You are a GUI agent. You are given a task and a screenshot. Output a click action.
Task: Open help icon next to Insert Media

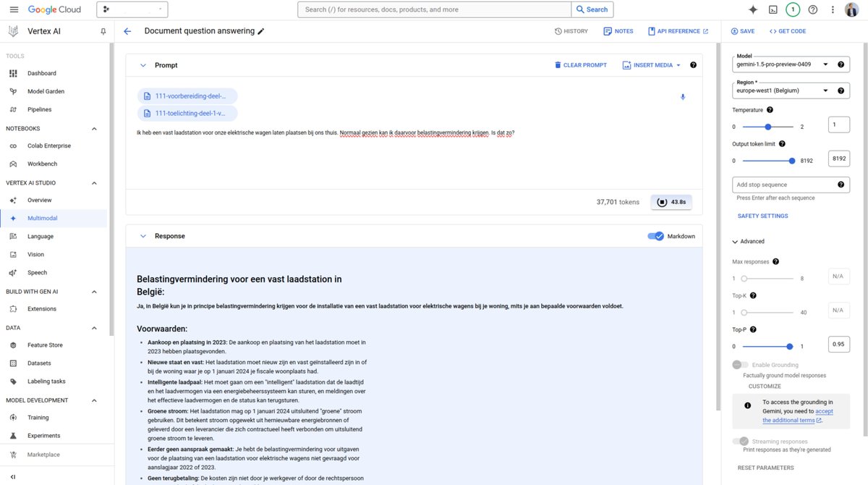(x=693, y=65)
